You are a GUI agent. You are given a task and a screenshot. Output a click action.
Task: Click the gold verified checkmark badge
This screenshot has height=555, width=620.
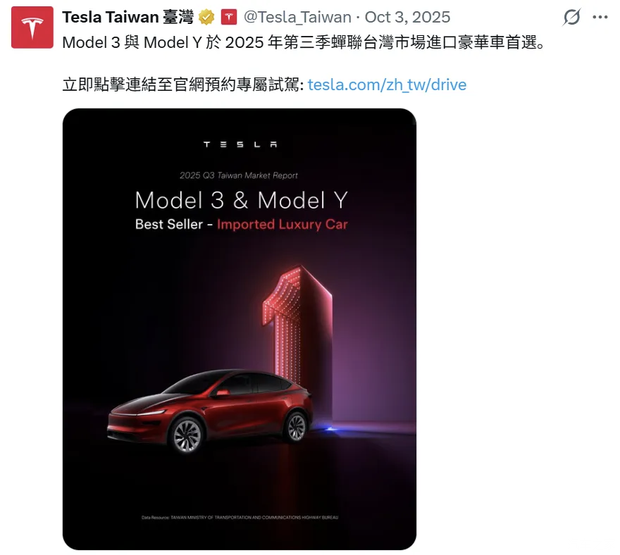click(206, 17)
